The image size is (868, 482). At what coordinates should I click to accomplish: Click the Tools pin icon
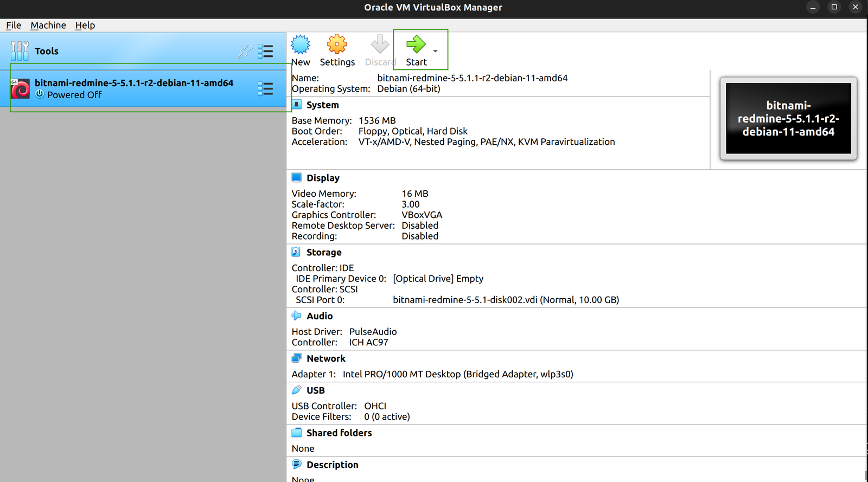click(x=245, y=52)
